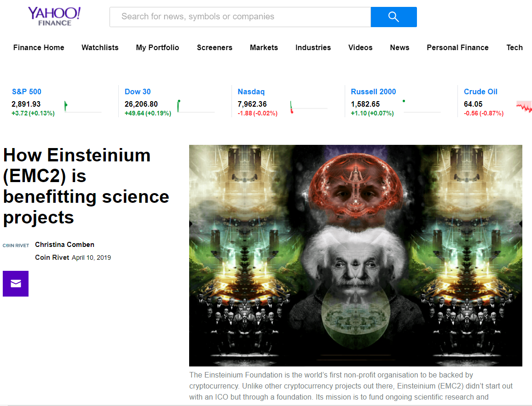This screenshot has width=532, height=406.
Task: Click the Einsteinium Foundation article paragraph
Action: pos(351,386)
